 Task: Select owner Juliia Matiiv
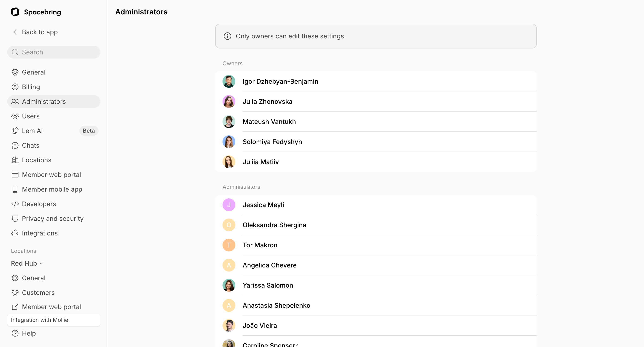[376, 162]
